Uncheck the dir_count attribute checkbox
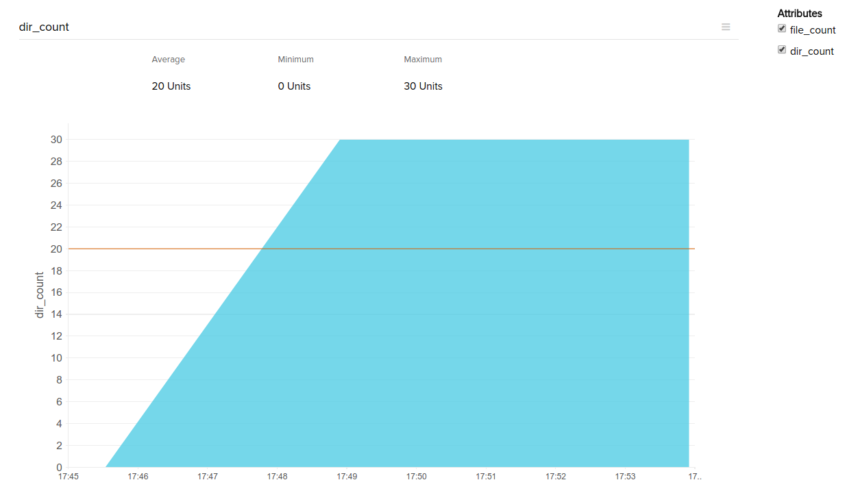 tap(782, 50)
